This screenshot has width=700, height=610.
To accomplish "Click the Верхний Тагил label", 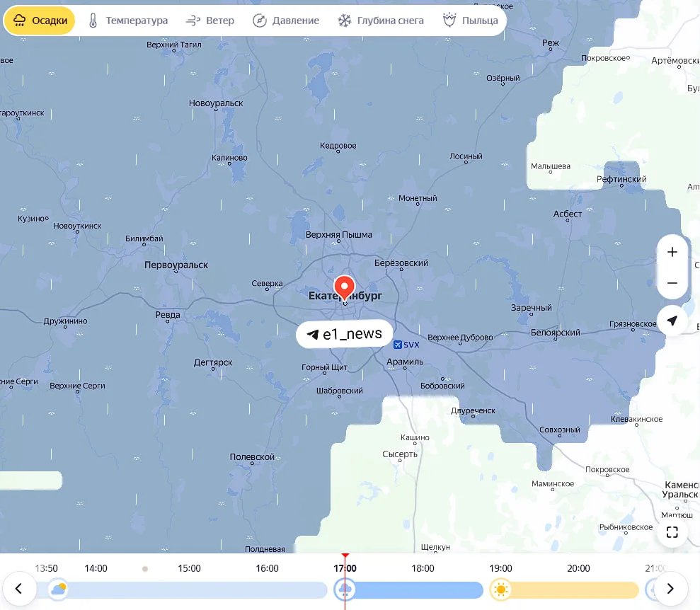I will coord(174,45).
